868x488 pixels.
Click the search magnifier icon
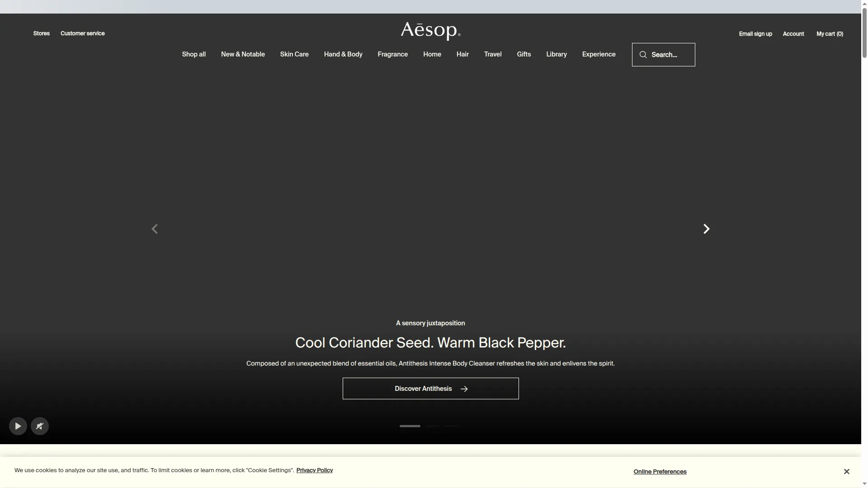643,55
